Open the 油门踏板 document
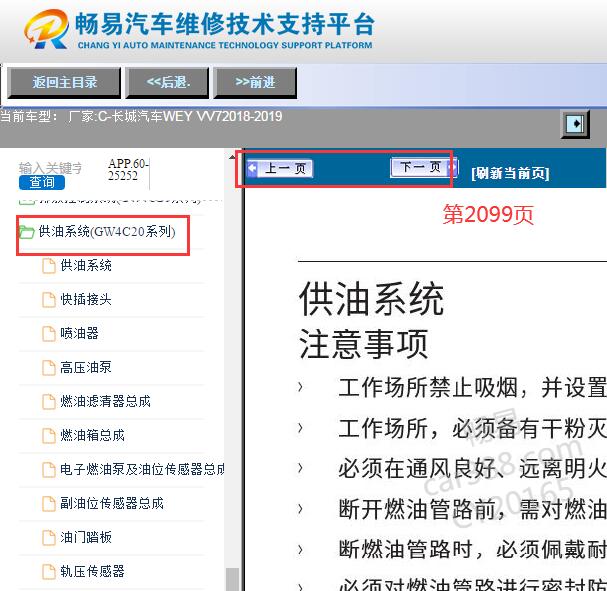Screen dimensions: 607x591 coord(86,537)
